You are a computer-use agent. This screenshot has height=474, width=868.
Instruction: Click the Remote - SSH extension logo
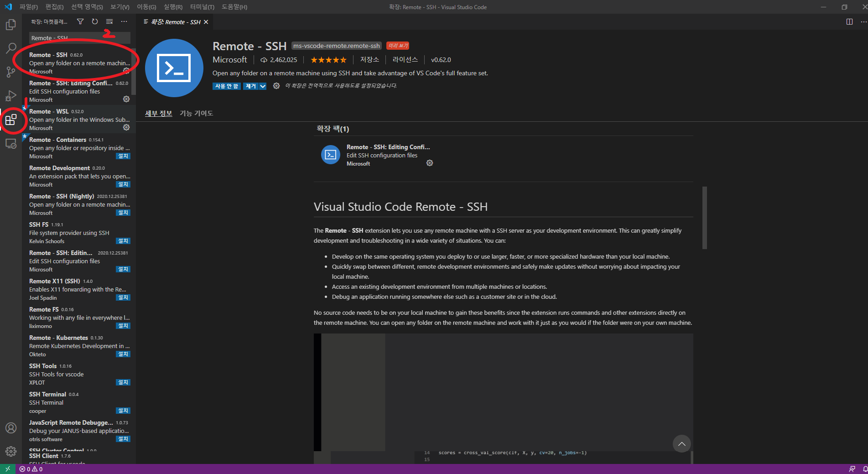coord(174,68)
